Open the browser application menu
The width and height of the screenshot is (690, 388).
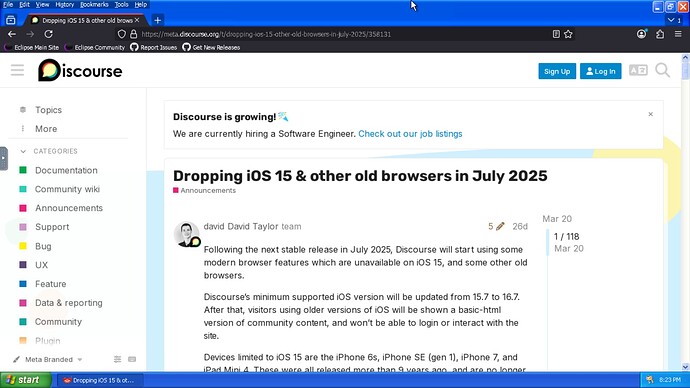point(678,34)
